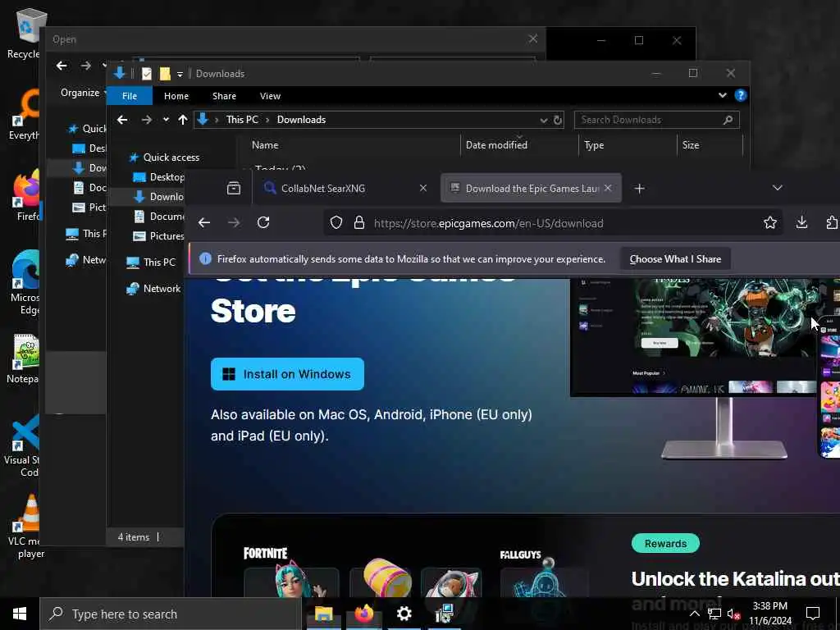Expand the list all tabs chevron
This screenshot has height=630, width=840.
778,188
